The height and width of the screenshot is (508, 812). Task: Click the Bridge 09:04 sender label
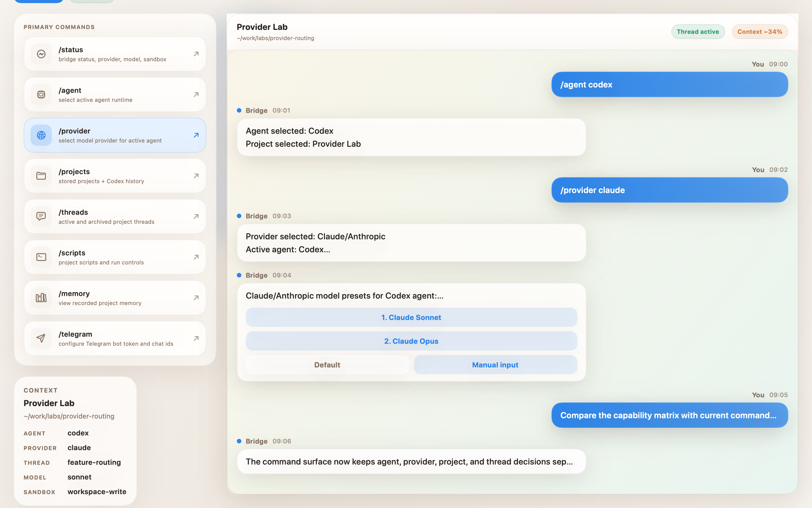(256, 275)
